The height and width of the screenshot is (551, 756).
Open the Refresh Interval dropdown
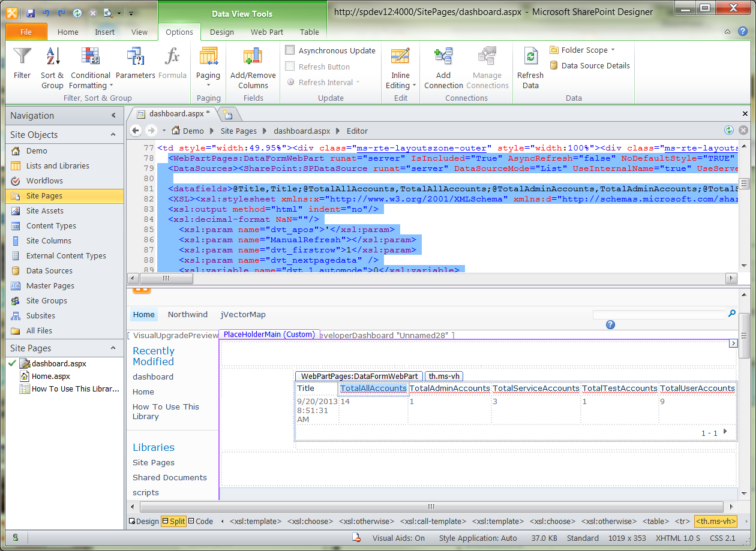[323, 82]
